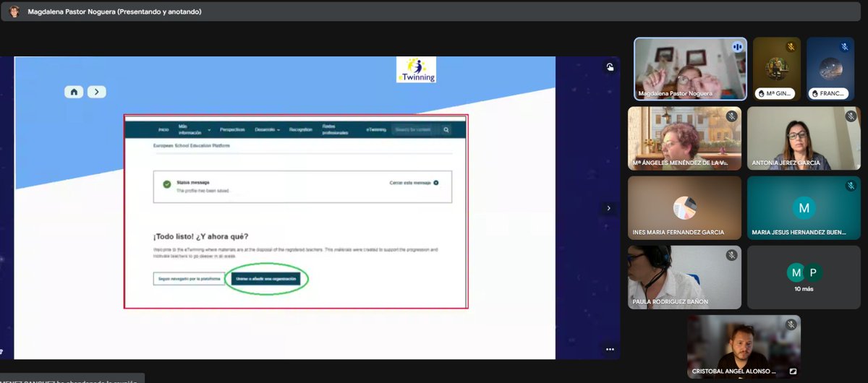Viewport: 868px width, 383px height.
Task: Click the green checkmark status icon
Action: 167,184
